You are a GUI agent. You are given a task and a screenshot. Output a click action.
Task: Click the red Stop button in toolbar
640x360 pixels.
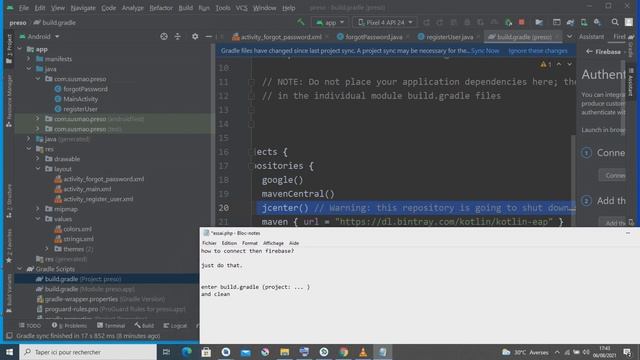click(521, 22)
